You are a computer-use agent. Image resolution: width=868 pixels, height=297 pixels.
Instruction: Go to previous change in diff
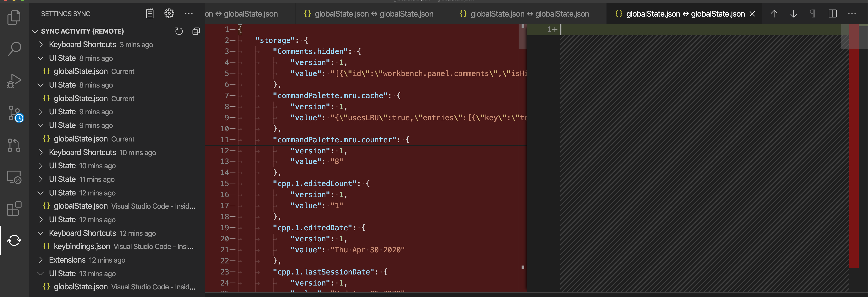tap(774, 14)
